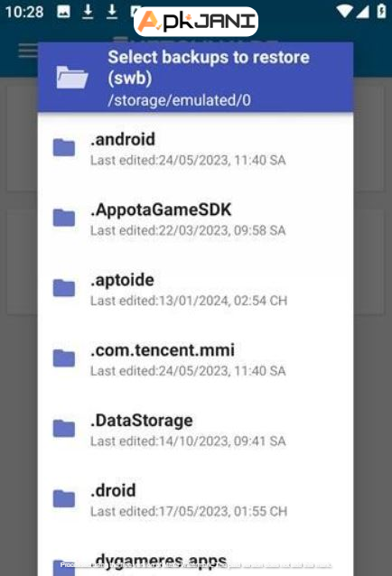Click the .android folder icon
The image size is (392, 576).
(64, 148)
